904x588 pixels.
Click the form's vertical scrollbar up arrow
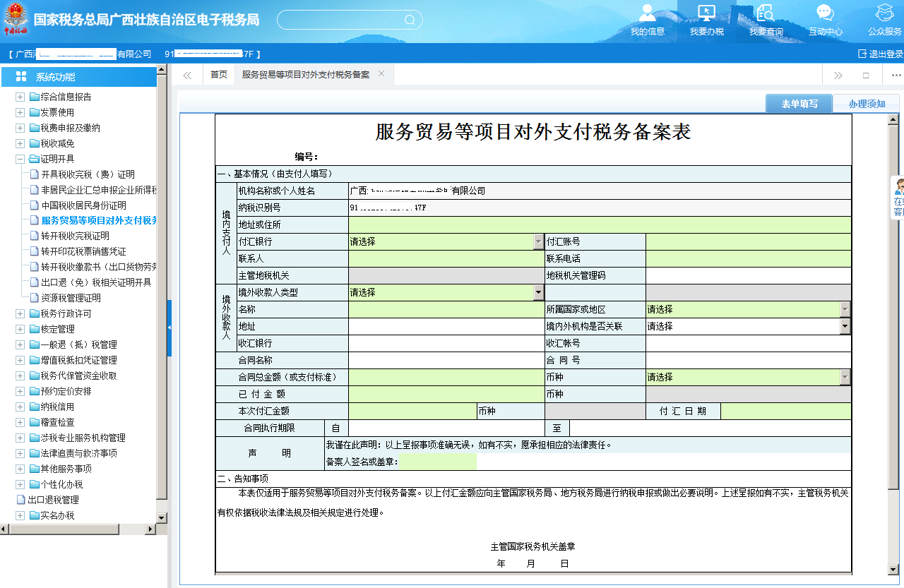(x=893, y=121)
